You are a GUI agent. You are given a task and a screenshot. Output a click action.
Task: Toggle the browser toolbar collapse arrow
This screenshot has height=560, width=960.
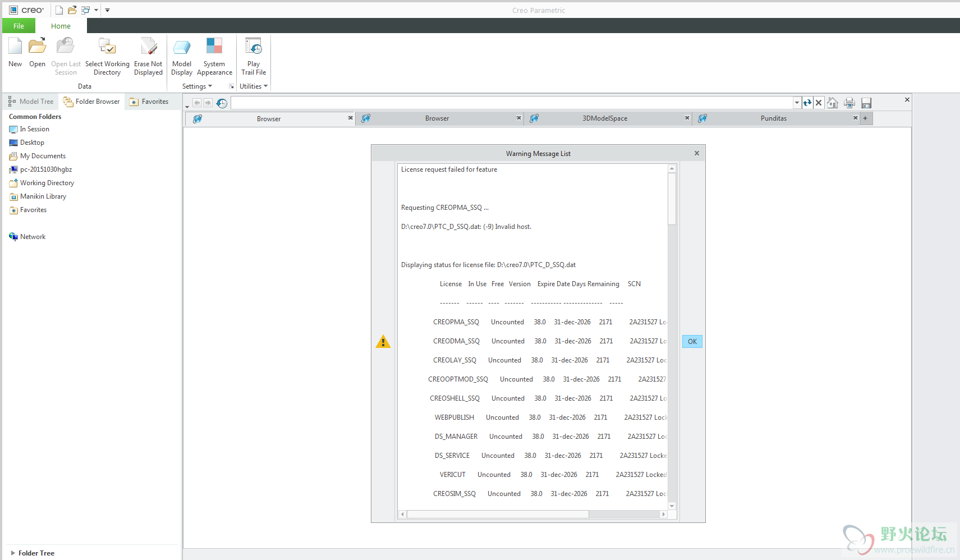click(x=187, y=107)
